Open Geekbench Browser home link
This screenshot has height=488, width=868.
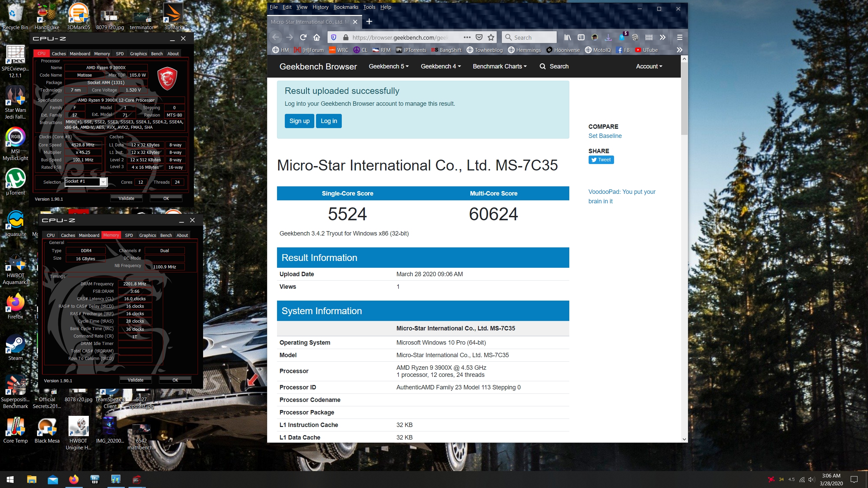coord(318,66)
